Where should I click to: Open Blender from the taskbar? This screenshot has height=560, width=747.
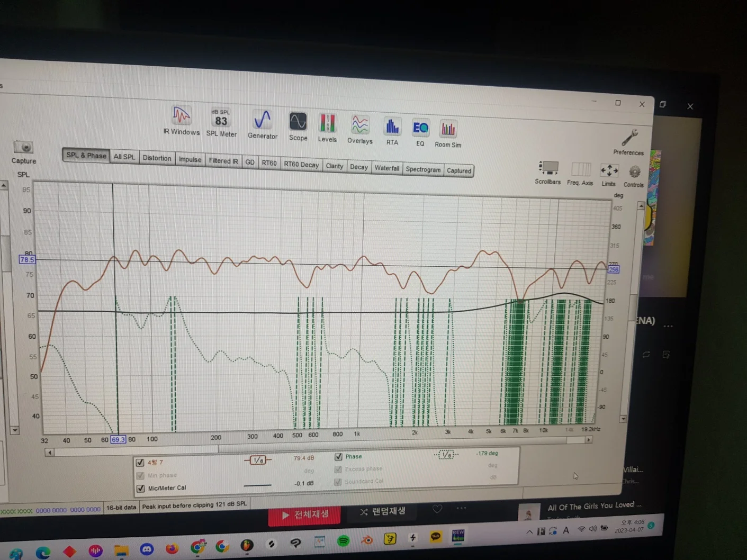pos(367,540)
